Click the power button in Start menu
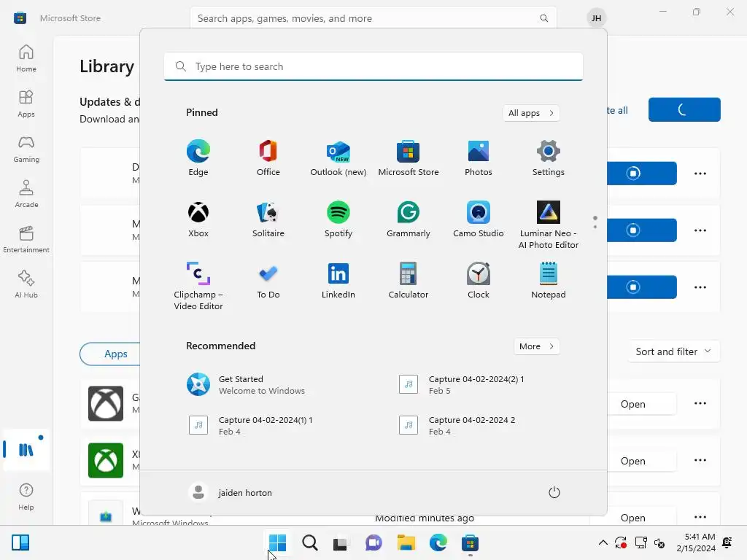The image size is (747, 560). (x=554, y=492)
